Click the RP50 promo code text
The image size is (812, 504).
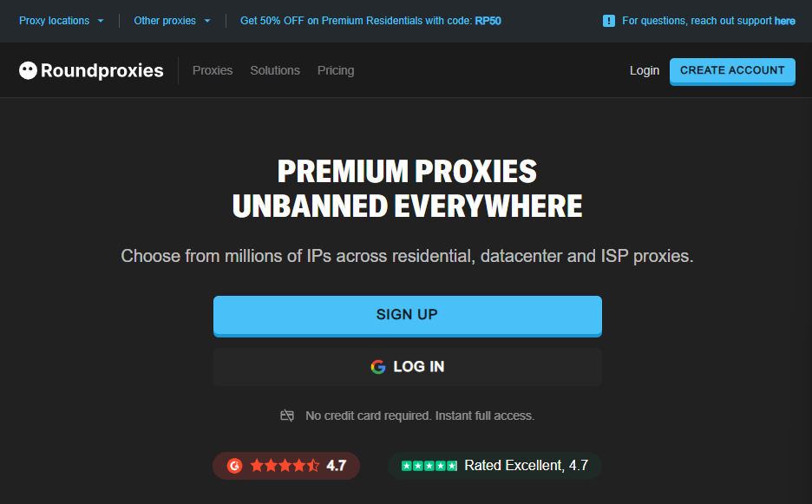[488, 20]
